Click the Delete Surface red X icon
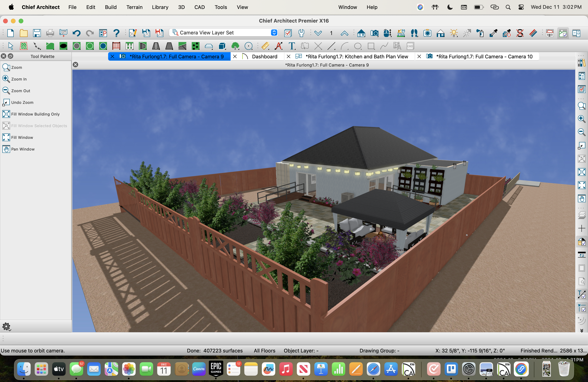This screenshot has height=382, width=588. click(x=520, y=33)
